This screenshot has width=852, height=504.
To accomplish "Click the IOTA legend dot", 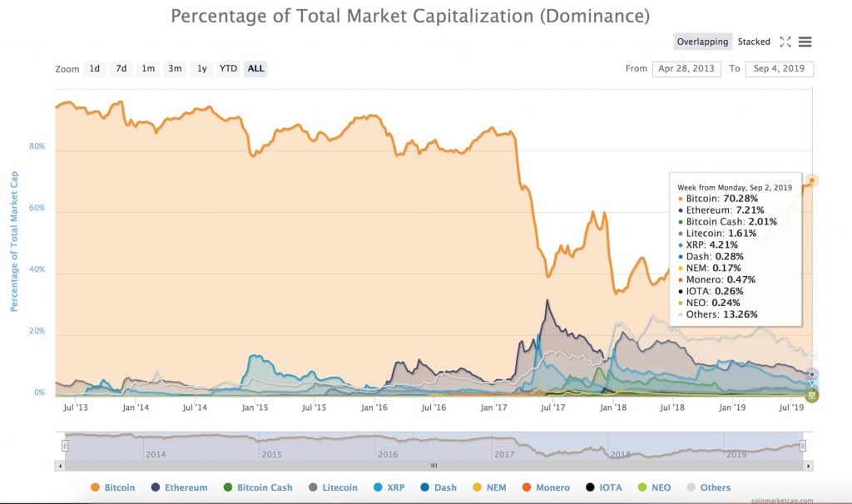I will [x=591, y=487].
